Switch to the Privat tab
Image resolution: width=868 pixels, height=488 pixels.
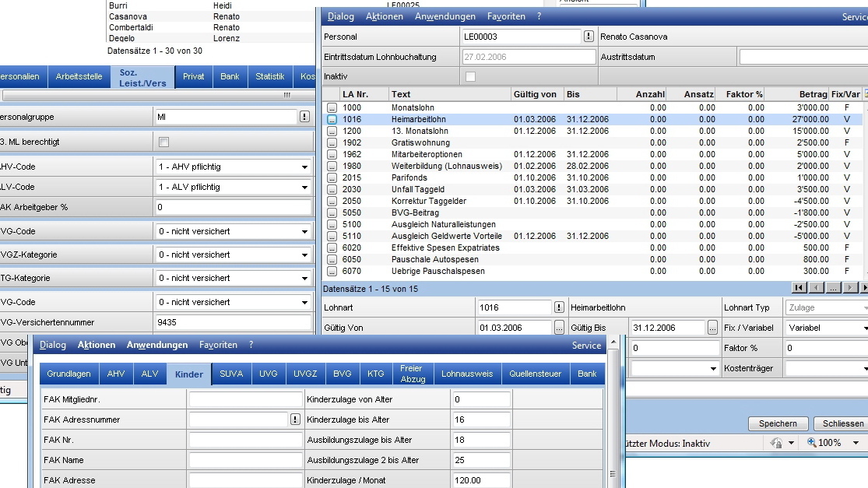(194, 76)
